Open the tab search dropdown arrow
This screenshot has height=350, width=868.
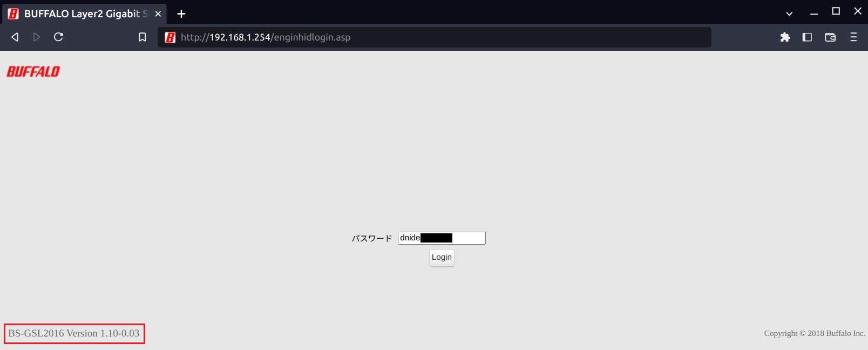(x=789, y=14)
